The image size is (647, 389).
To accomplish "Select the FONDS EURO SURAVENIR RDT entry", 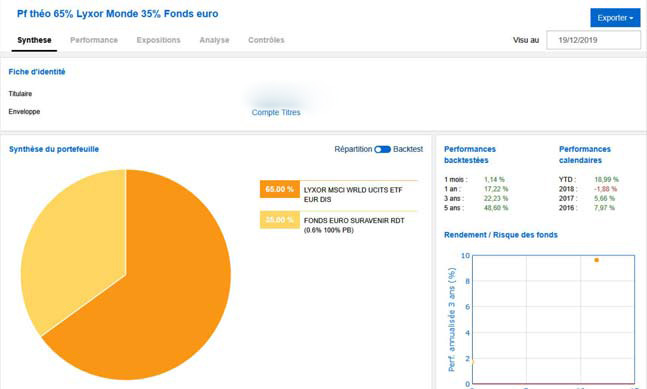I will click(354, 225).
